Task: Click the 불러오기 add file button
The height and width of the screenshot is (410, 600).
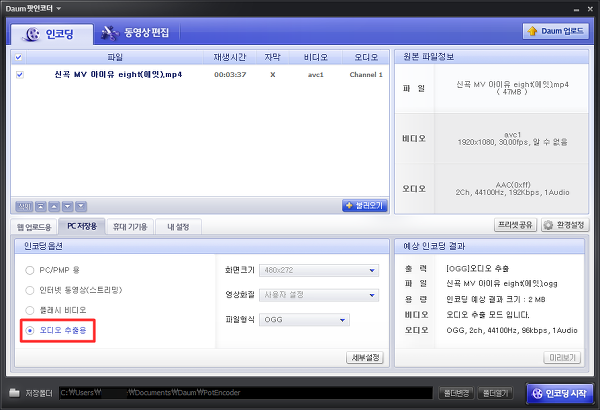Action: pos(365,206)
